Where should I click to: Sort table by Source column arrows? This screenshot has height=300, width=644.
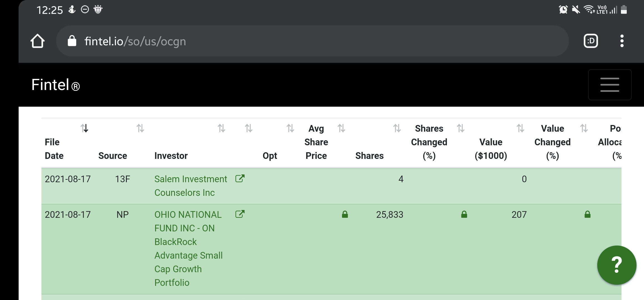click(x=140, y=128)
